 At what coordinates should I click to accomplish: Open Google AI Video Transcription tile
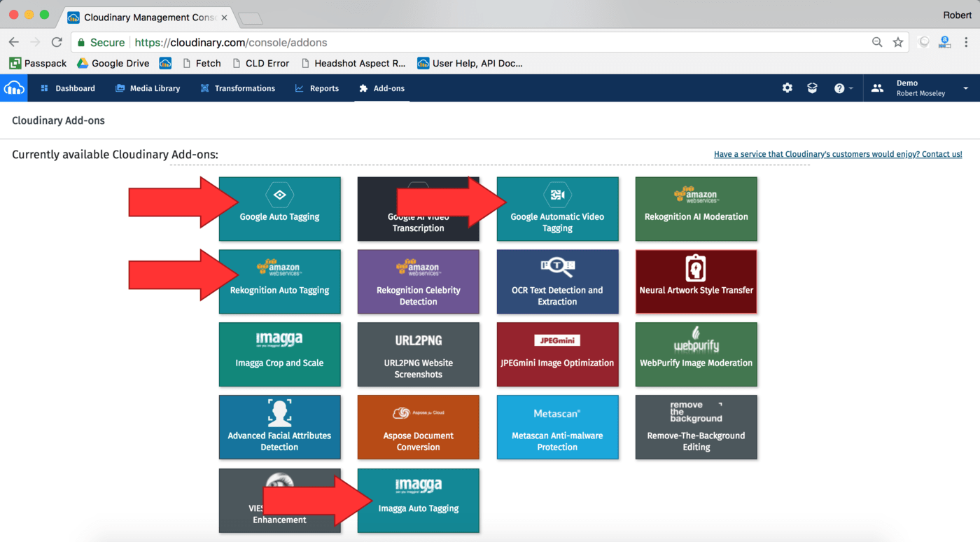click(419, 209)
